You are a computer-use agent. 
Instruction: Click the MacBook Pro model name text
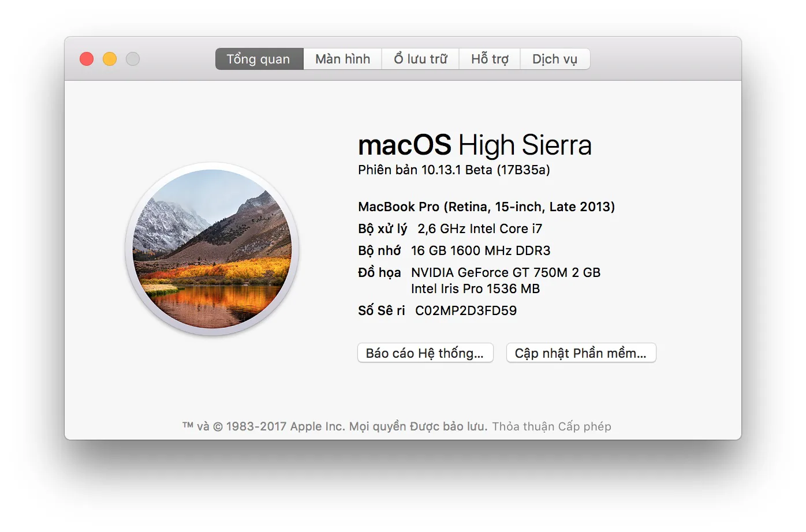pyautogui.click(x=486, y=207)
